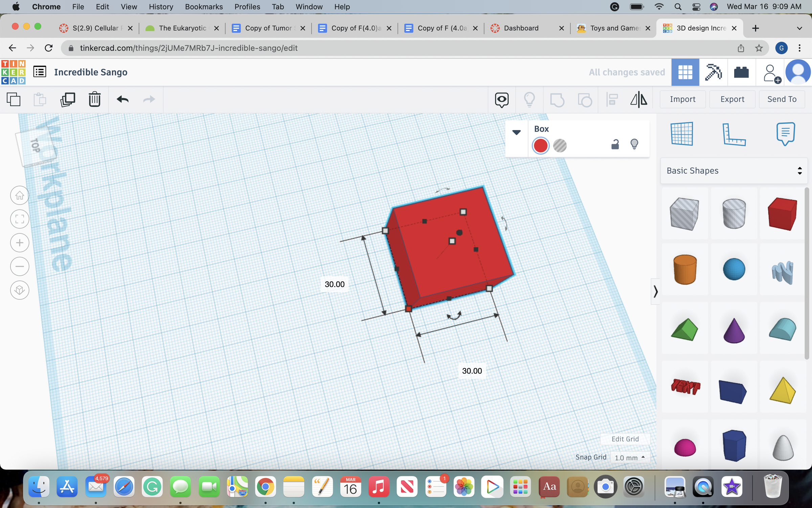Viewport: 812px width, 508px height.
Task: Pick the red Box shape
Action: point(783,214)
